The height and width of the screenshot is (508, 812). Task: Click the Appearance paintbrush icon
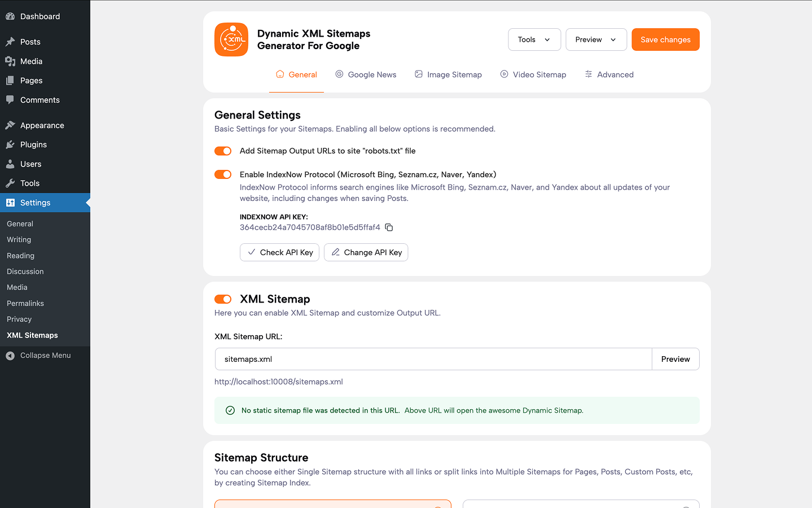(10, 125)
